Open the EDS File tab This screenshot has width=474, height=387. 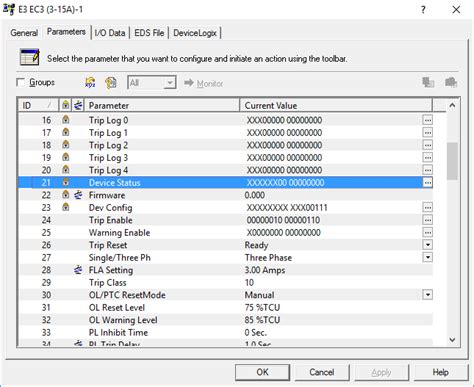[x=149, y=33]
